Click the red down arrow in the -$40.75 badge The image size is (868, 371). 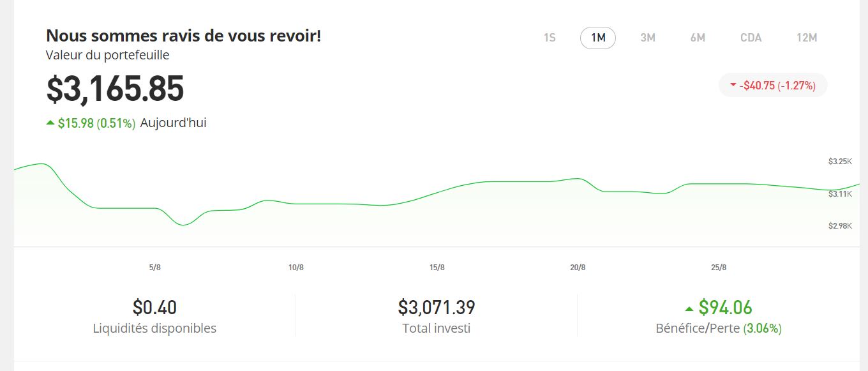tap(733, 85)
